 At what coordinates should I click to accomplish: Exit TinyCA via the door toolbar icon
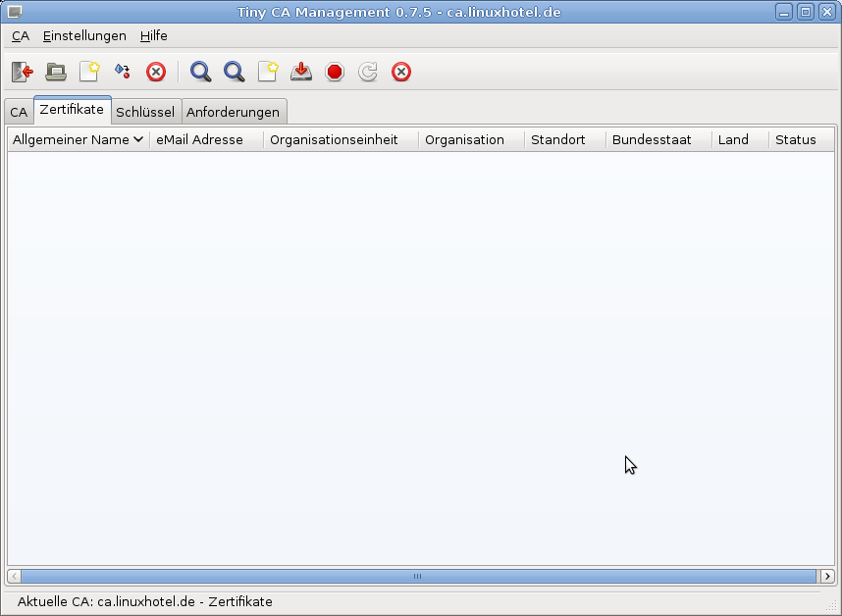click(x=22, y=72)
